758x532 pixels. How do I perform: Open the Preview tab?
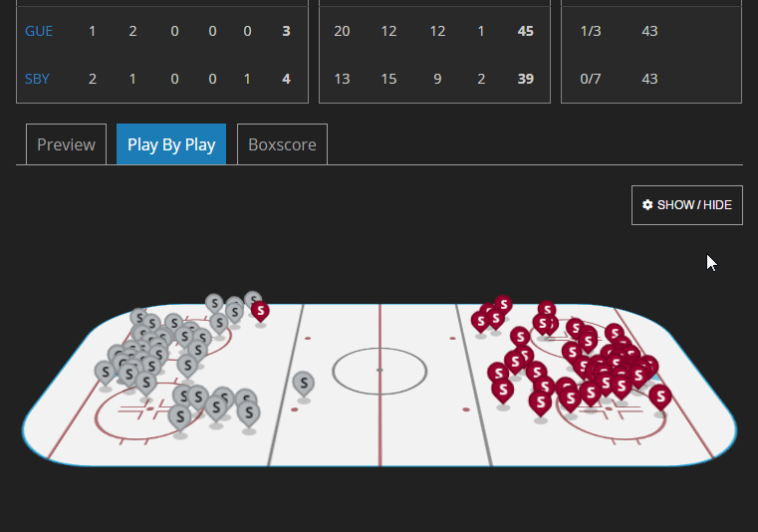click(66, 144)
